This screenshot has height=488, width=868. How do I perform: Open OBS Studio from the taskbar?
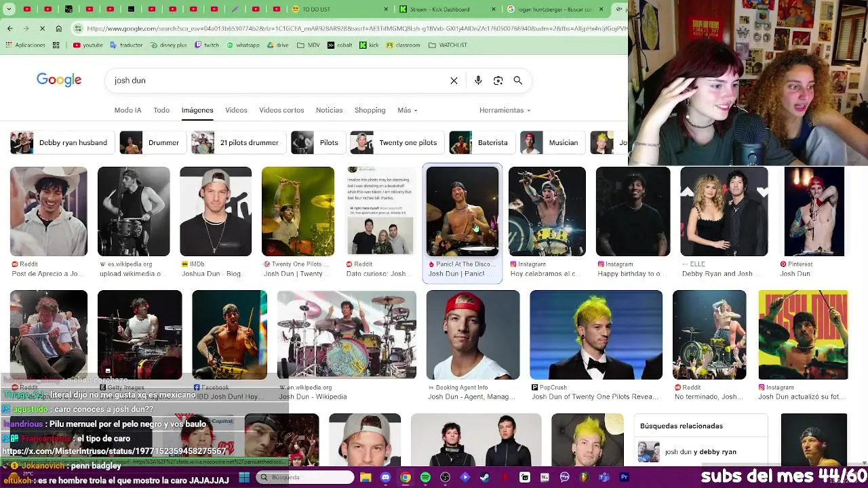pos(445,477)
